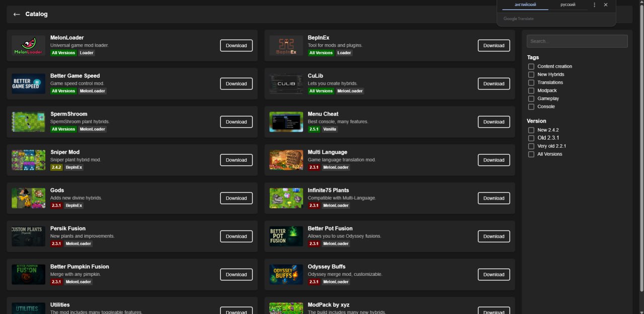Toggle the All Versions checkbox

tap(531, 154)
